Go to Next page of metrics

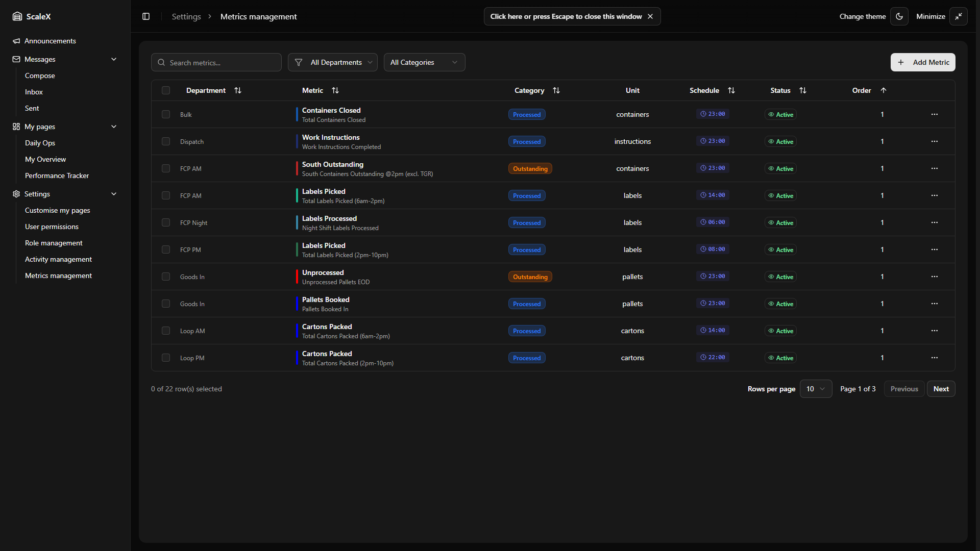pyautogui.click(x=941, y=389)
